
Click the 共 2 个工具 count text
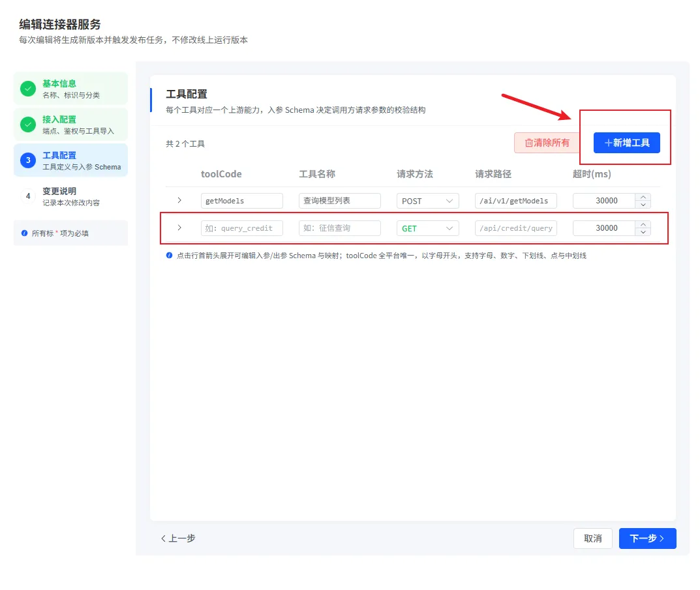tap(185, 143)
